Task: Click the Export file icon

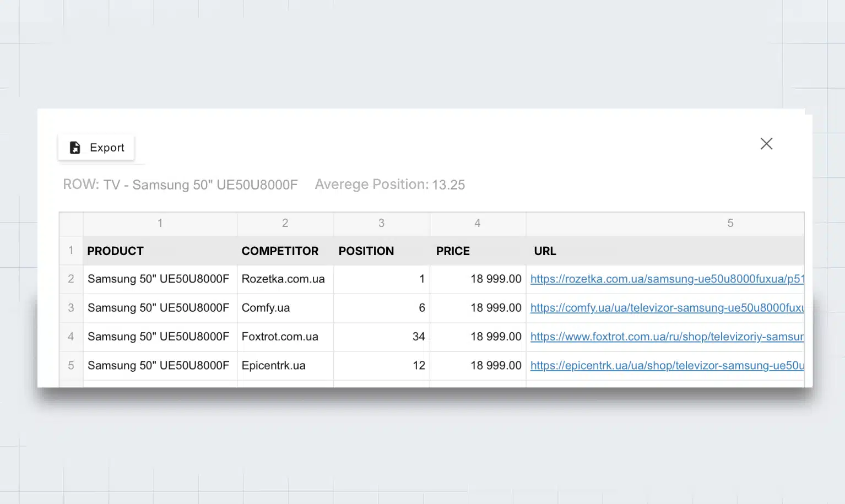Action: coord(75,148)
